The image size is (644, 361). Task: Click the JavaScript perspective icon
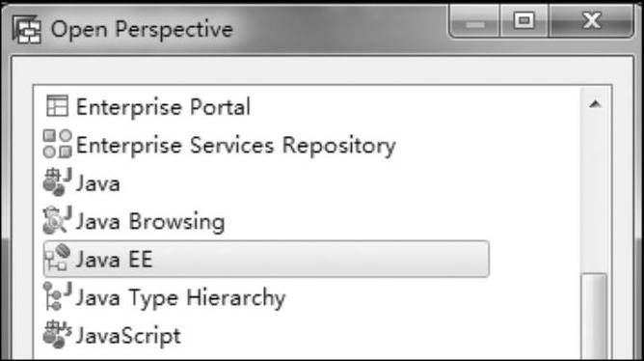point(57,335)
